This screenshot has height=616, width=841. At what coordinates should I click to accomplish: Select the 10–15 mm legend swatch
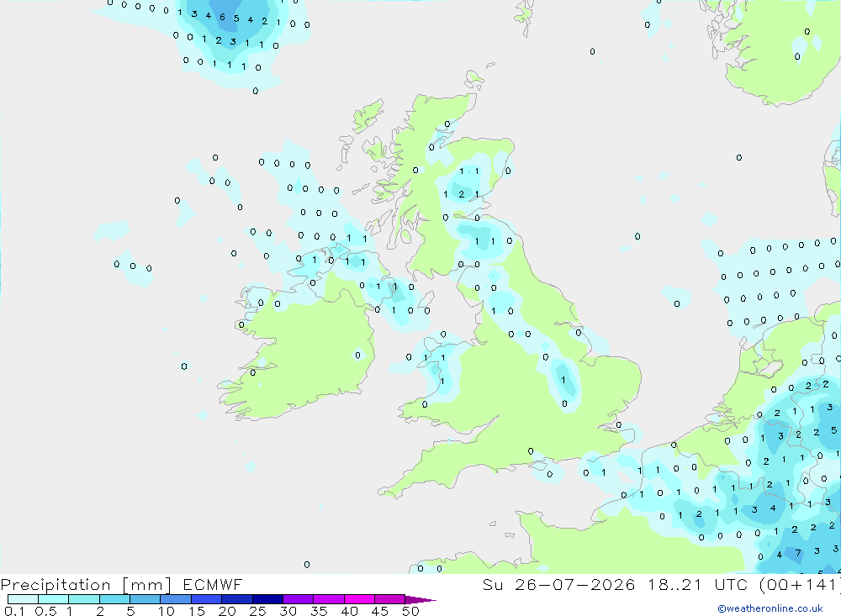176,599
